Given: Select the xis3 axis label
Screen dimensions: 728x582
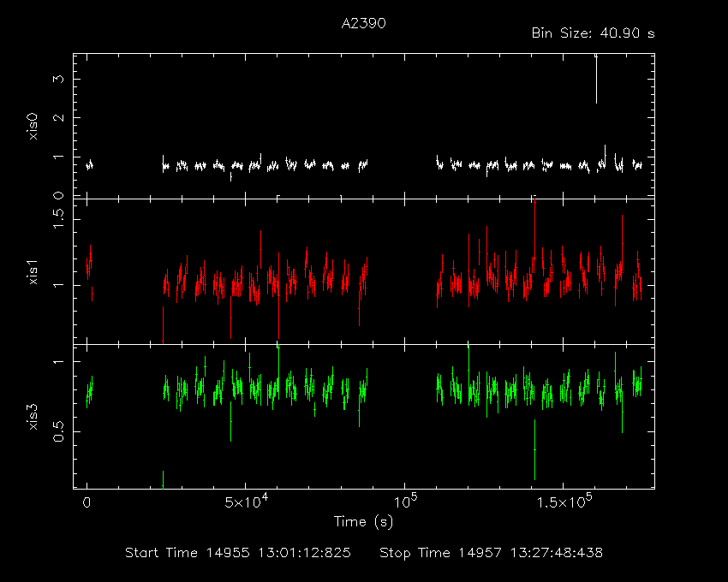Looking at the screenshot, I should pos(33,417).
